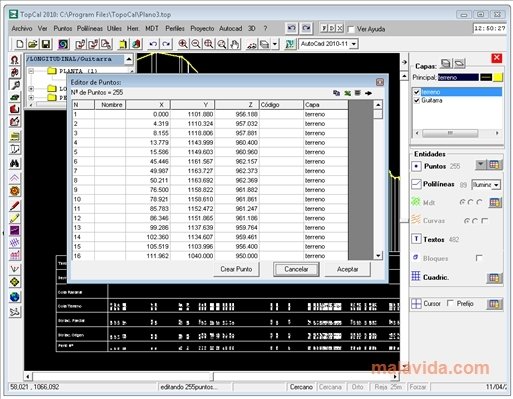Viewport: 513px width, 399px height.
Task: Click the Crear Punto button
Action: point(236,269)
